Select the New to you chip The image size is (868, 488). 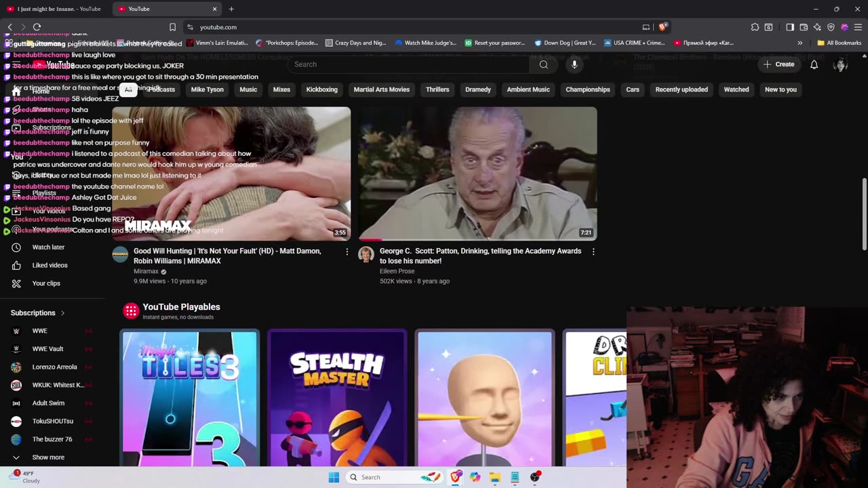tap(781, 89)
